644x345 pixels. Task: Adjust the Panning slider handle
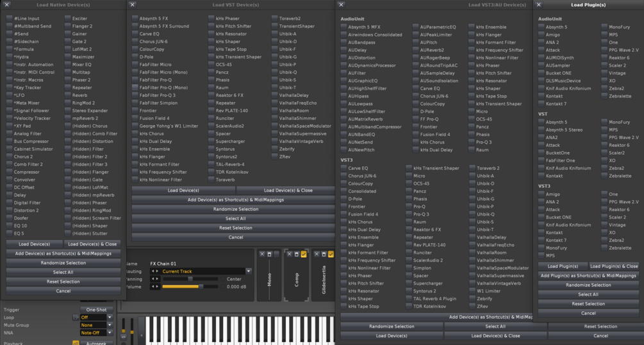pos(190,279)
